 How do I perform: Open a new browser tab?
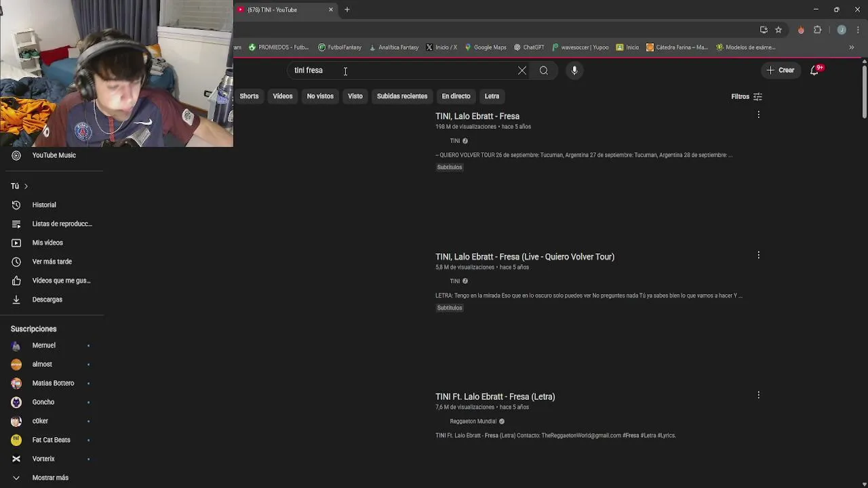point(347,9)
